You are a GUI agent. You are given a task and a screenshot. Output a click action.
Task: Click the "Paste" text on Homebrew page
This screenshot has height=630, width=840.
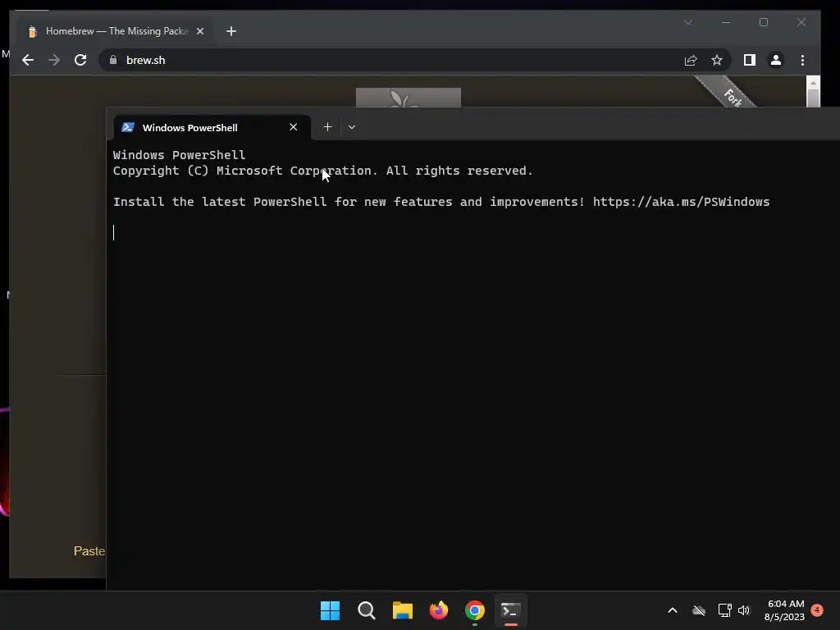(x=89, y=551)
